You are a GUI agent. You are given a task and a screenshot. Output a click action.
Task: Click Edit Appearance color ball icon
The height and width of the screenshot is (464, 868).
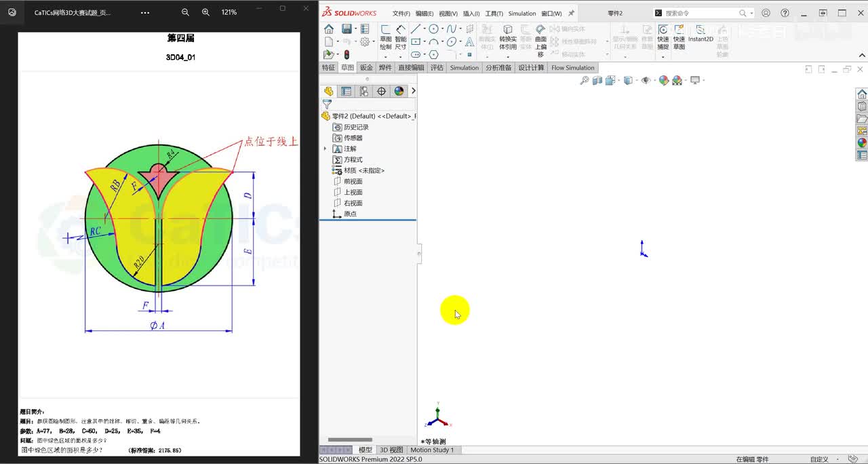tap(664, 80)
